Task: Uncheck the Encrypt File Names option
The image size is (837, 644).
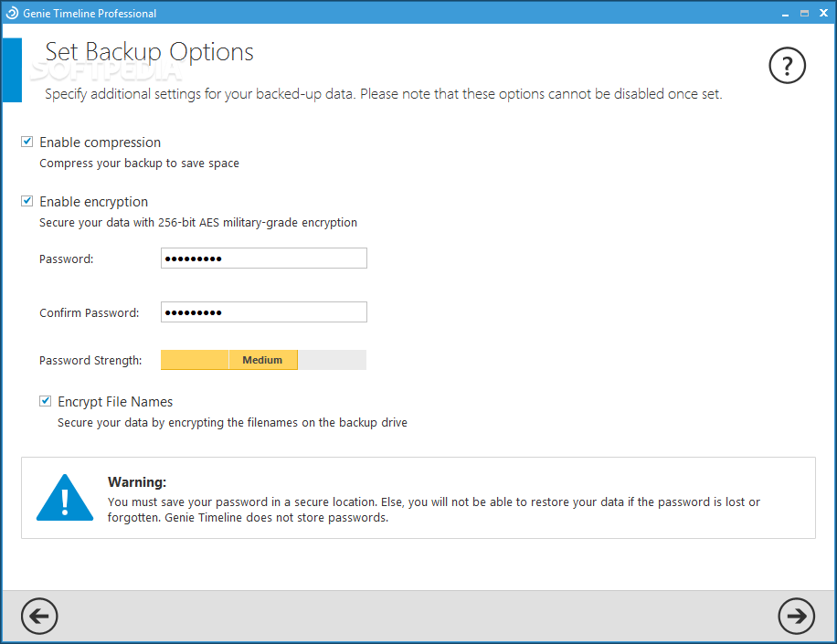Action: (x=46, y=401)
